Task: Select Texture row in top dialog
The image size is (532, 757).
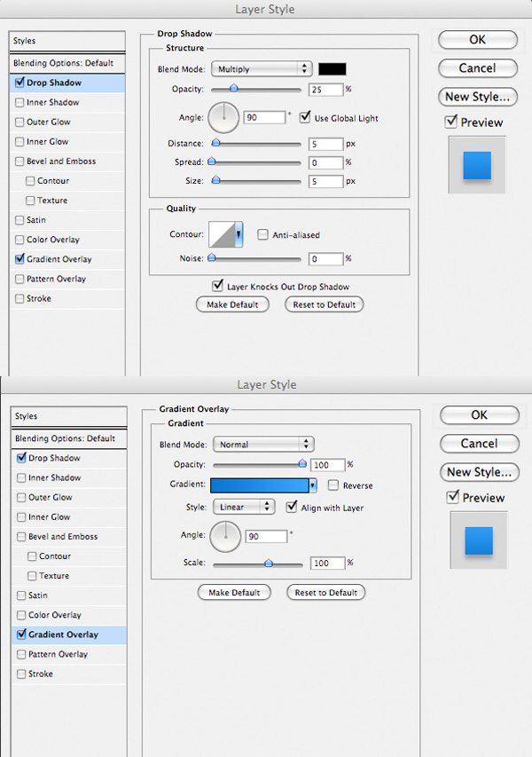Action: tap(67, 201)
